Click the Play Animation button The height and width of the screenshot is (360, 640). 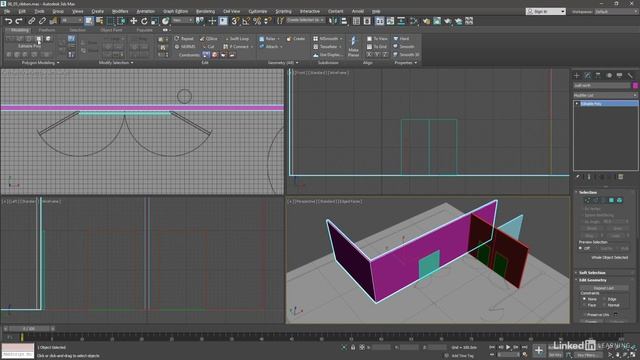point(508,347)
